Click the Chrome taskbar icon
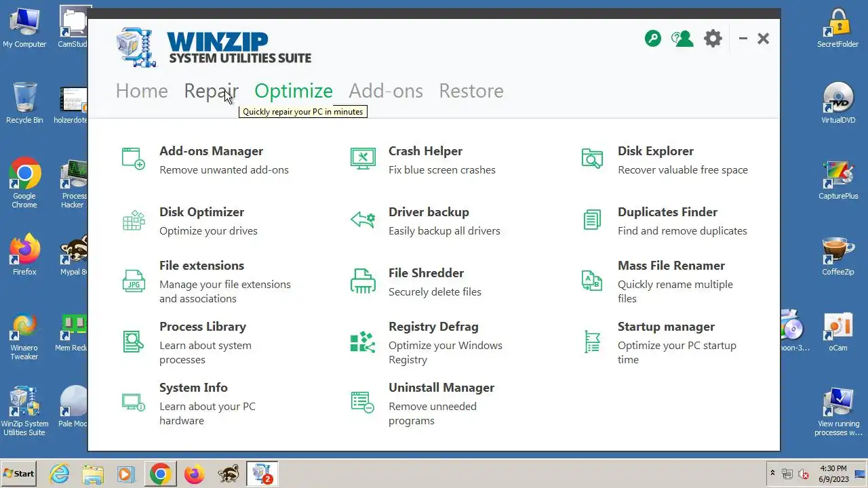Image resolution: width=868 pixels, height=488 pixels. pyautogui.click(x=161, y=474)
